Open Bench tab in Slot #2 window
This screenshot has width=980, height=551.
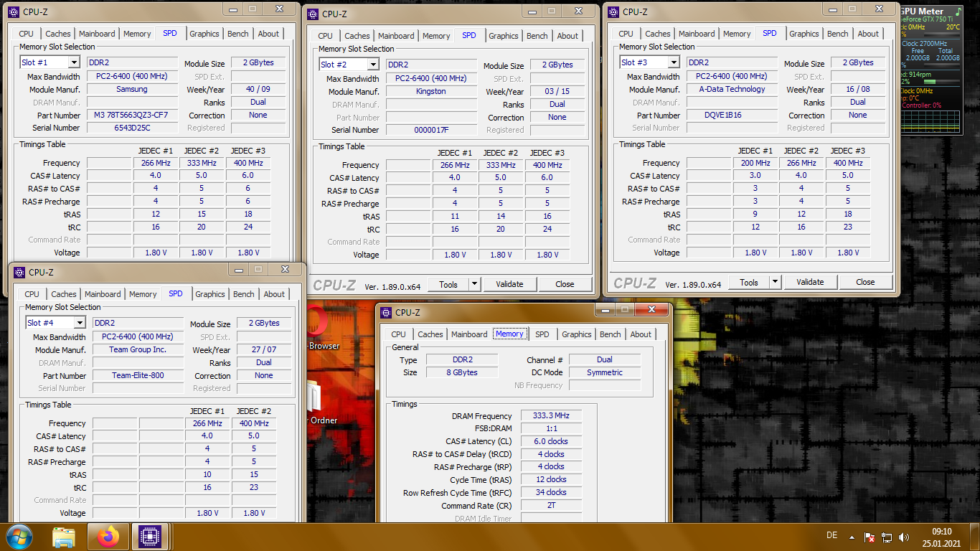click(537, 36)
